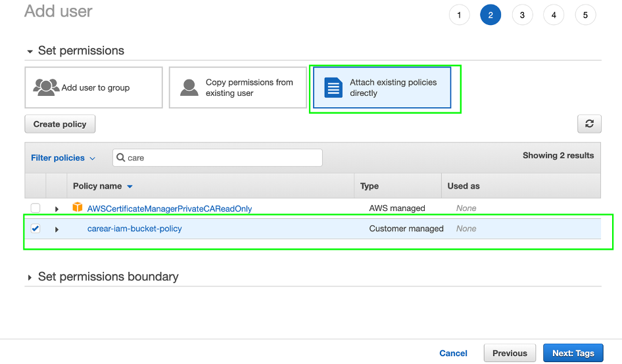Click the Cancel link

(x=453, y=353)
